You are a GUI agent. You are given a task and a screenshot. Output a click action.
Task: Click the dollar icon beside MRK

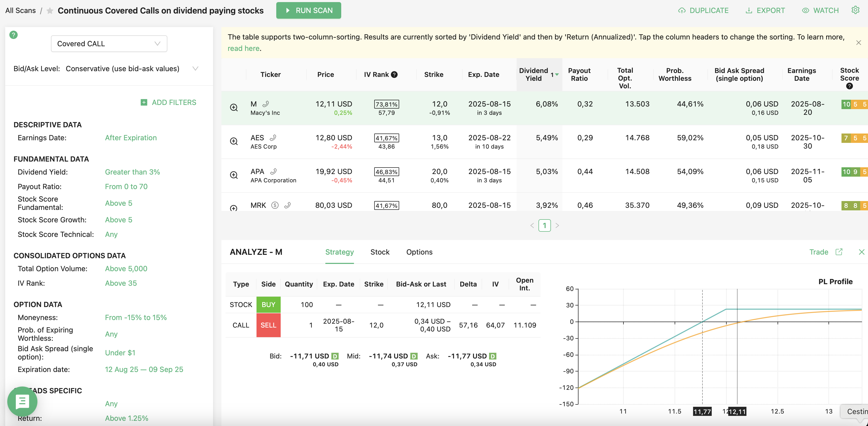point(275,205)
